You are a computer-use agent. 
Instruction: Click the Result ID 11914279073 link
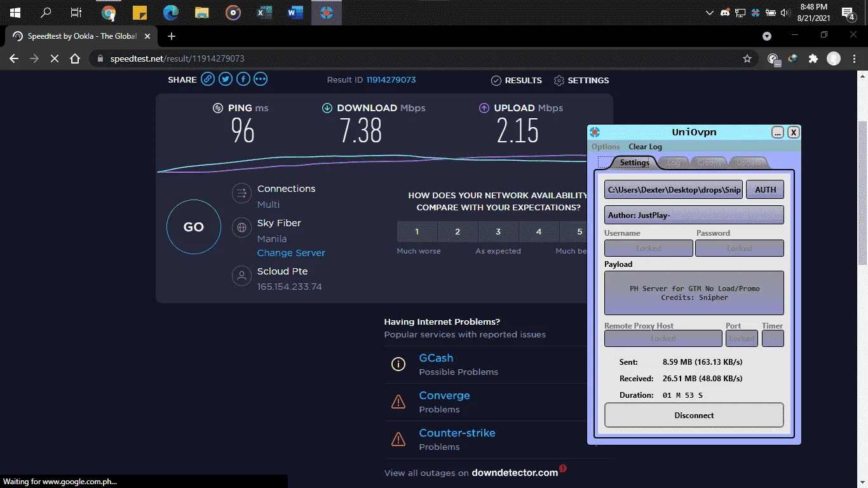click(x=391, y=80)
